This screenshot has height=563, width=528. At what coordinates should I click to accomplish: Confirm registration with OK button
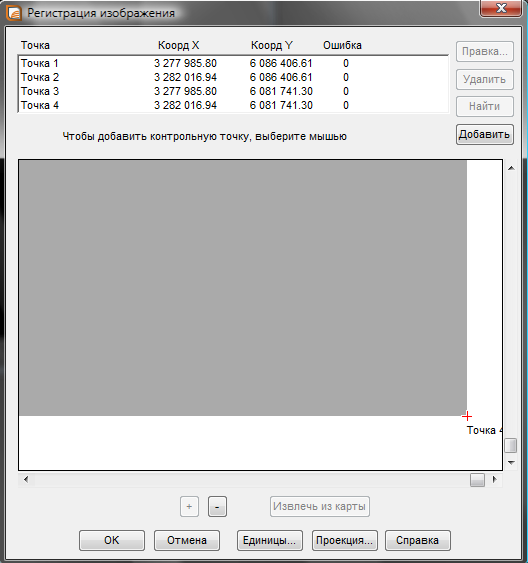click(112, 540)
